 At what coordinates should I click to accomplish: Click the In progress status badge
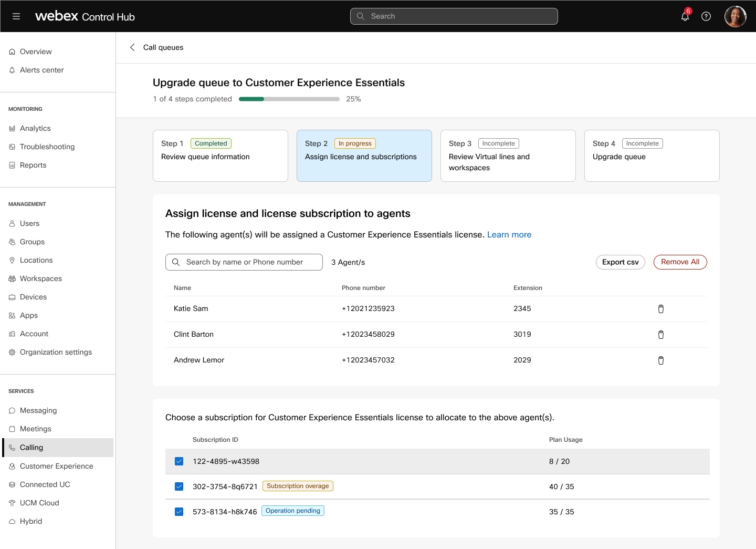355,143
